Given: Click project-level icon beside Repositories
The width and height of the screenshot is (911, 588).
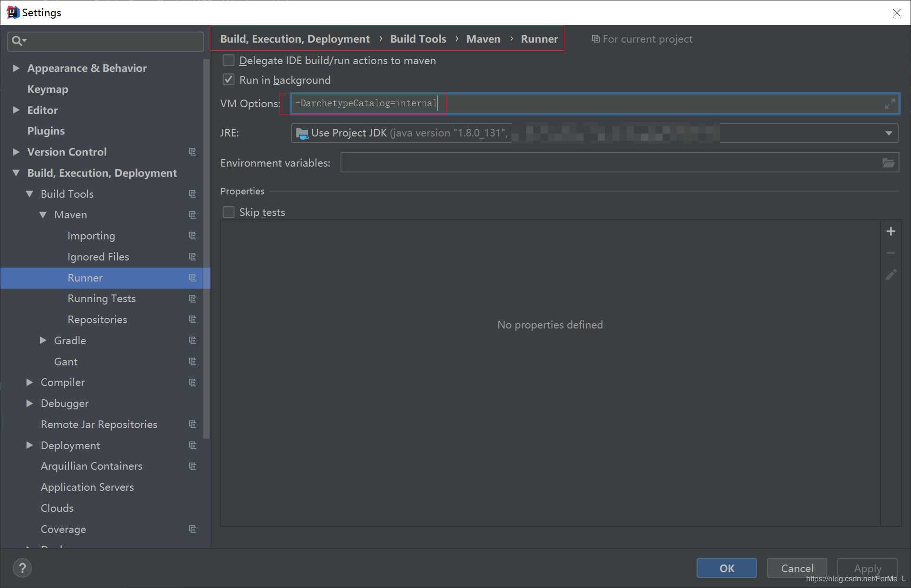Looking at the screenshot, I should [193, 319].
